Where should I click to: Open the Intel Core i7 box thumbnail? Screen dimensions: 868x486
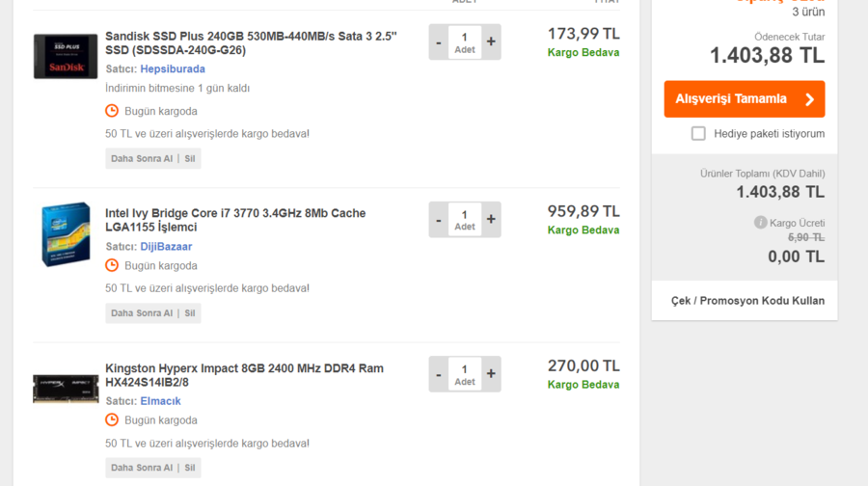click(x=66, y=234)
